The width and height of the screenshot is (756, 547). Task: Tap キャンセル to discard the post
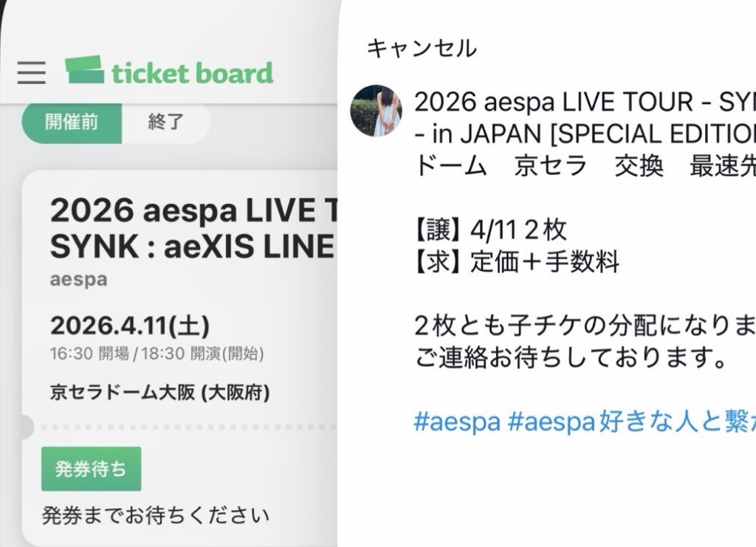click(422, 49)
